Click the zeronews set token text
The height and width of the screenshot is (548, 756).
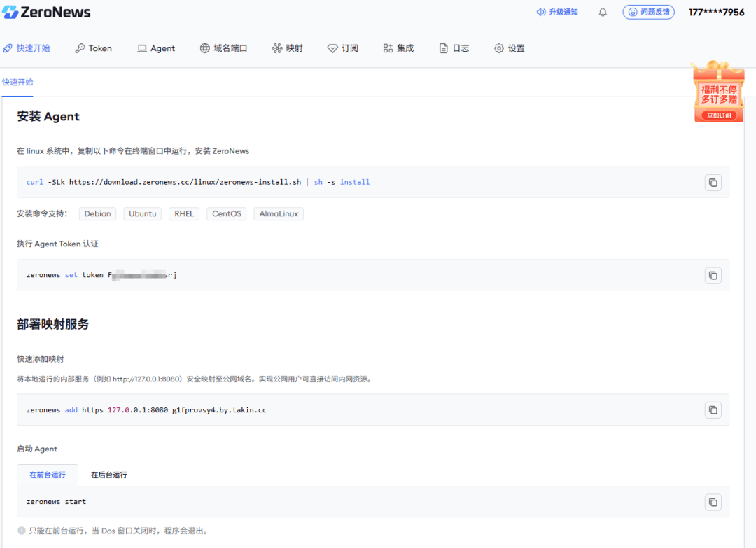click(x=101, y=275)
